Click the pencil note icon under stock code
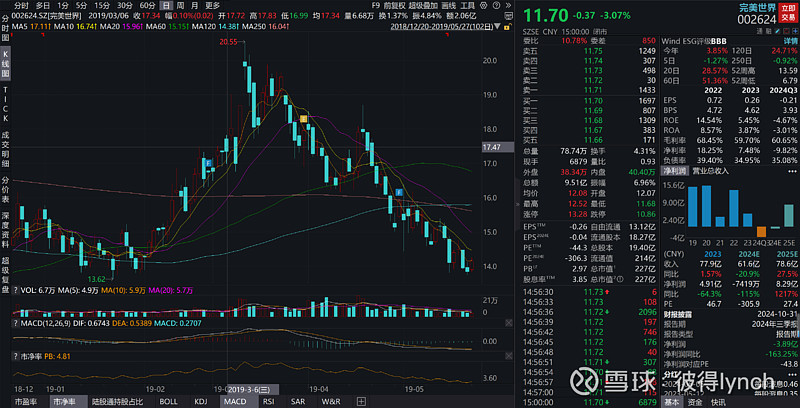Image resolution: width=800 pixels, height=408 pixels. click(x=778, y=32)
